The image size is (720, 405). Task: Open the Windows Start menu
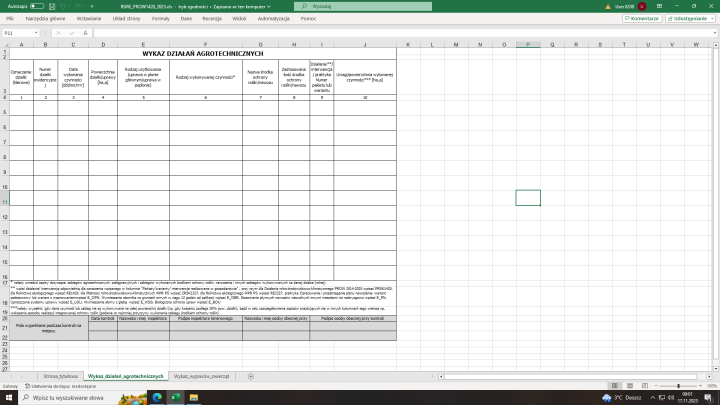[7, 397]
